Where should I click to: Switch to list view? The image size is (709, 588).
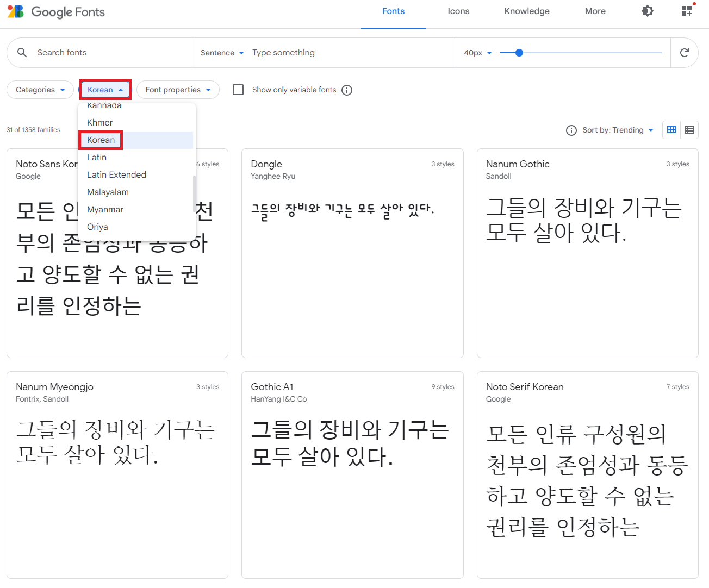tap(689, 130)
